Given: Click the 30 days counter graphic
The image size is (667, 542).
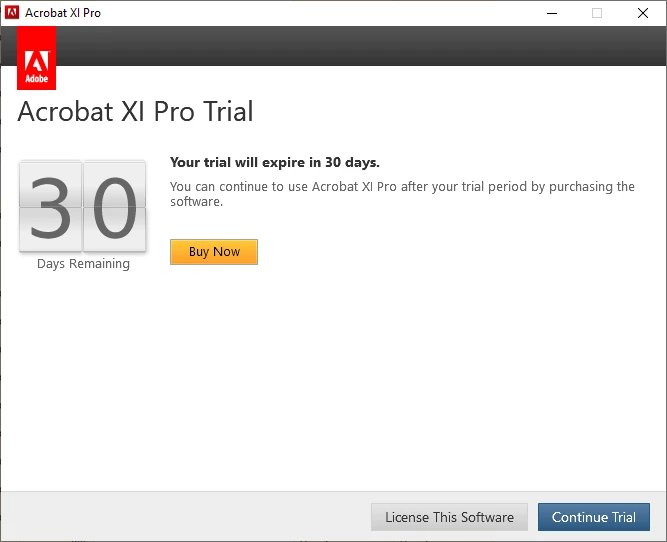Looking at the screenshot, I should (x=83, y=206).
